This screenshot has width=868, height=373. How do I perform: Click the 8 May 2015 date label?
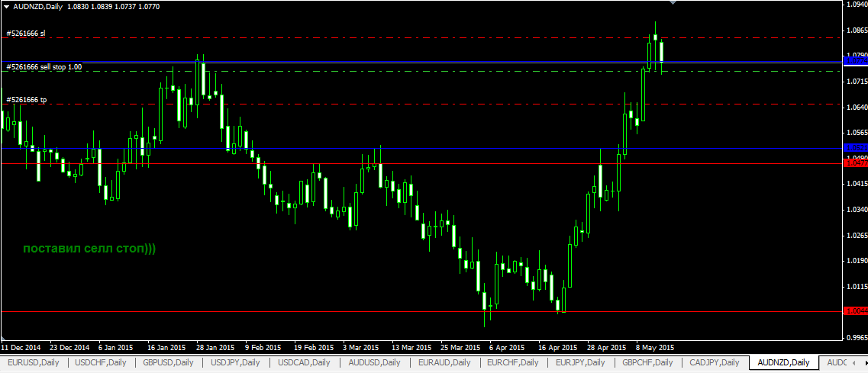(x=655, y=348)
